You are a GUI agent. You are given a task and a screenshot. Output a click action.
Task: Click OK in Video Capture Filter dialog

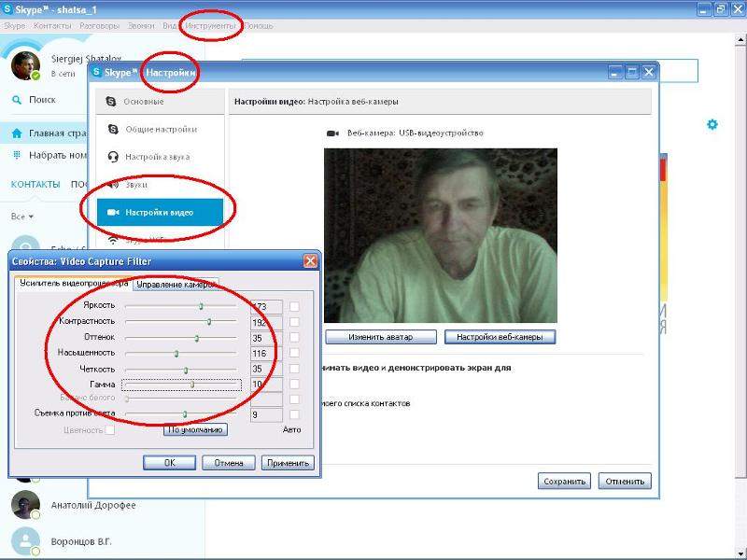click(x=169, y=463)
